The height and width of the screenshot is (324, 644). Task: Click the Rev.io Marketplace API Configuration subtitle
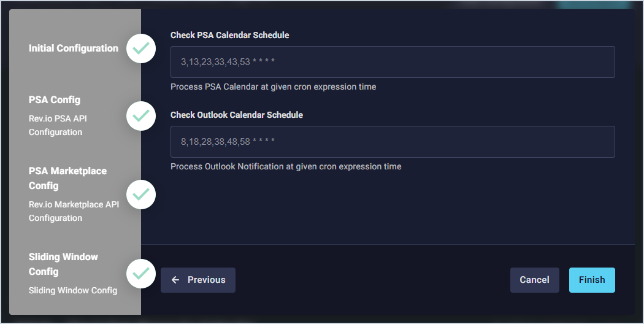click(x=74, y=211)
